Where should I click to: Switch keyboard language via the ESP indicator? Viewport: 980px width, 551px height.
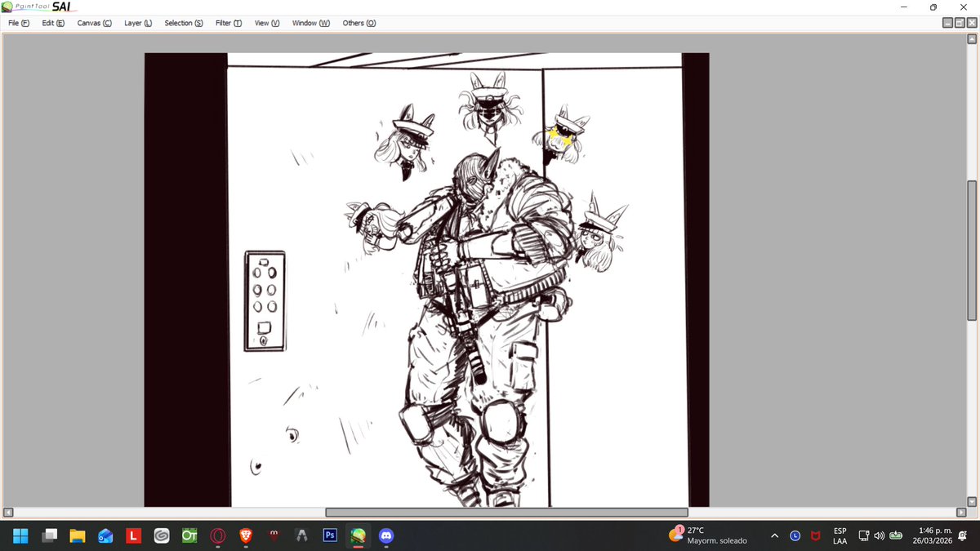pos(840,536)
